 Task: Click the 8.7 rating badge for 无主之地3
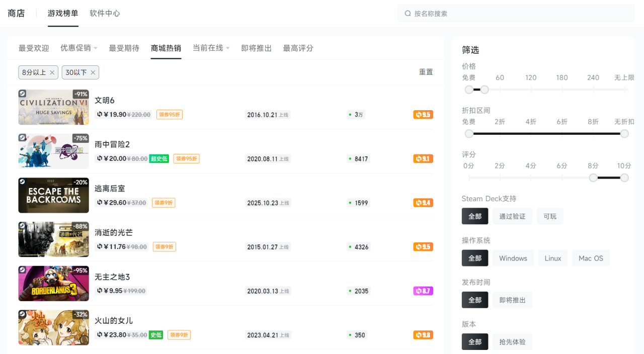click(x=423, y=291)
